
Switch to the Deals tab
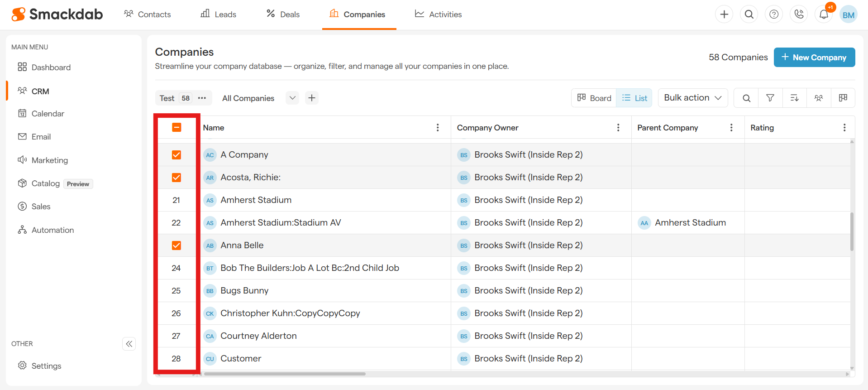[x=283, y=14]
